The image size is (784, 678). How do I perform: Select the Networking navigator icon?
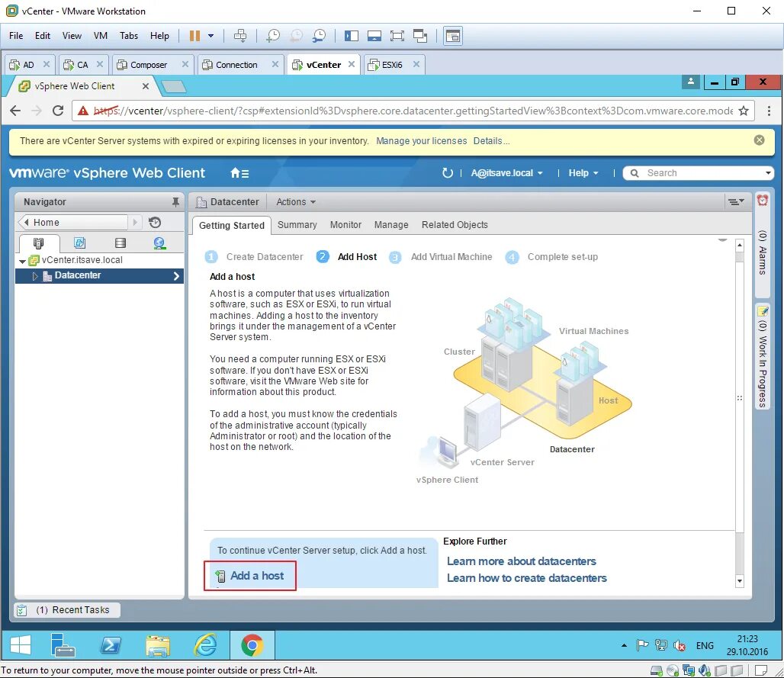click(x=159, y=243)
